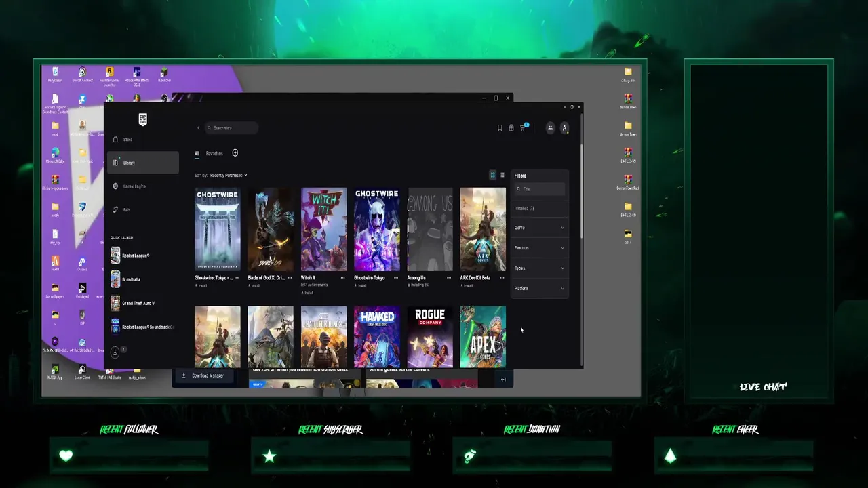
Task: Open the Ghostwire Tokyo game cover
Action: (x=377, y=229)
